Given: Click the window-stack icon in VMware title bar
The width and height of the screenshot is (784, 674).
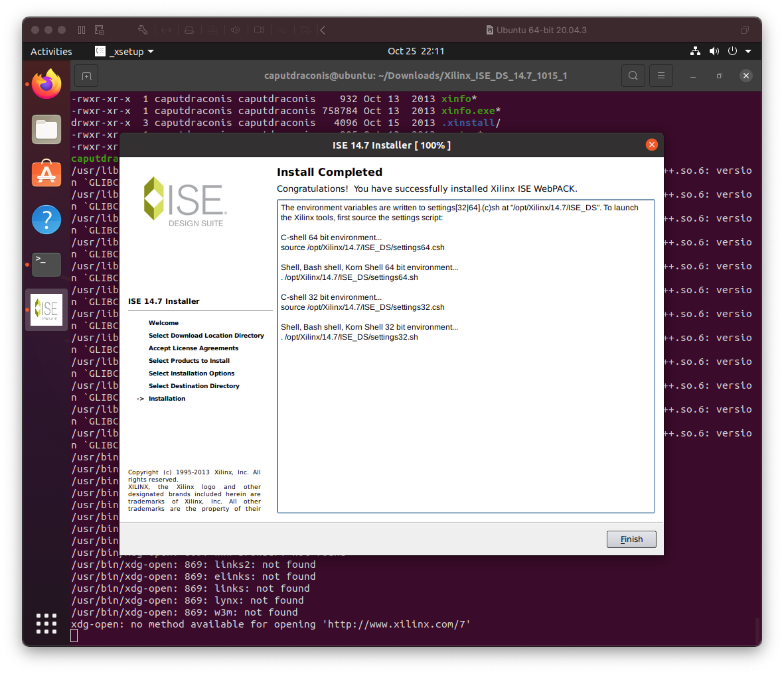Looking at the screenshot, I should tap(744, 30).
